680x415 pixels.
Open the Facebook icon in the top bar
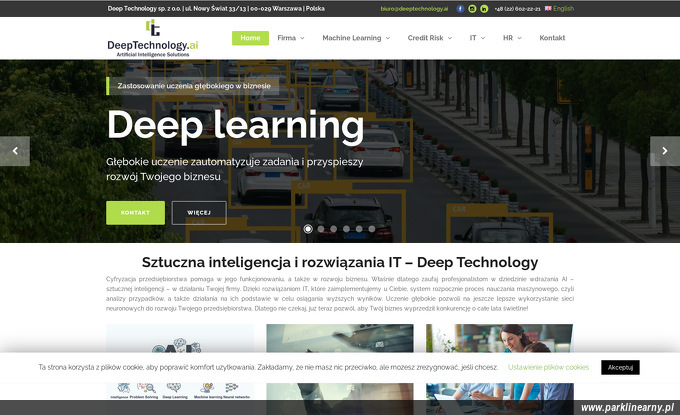click(460, 9)
